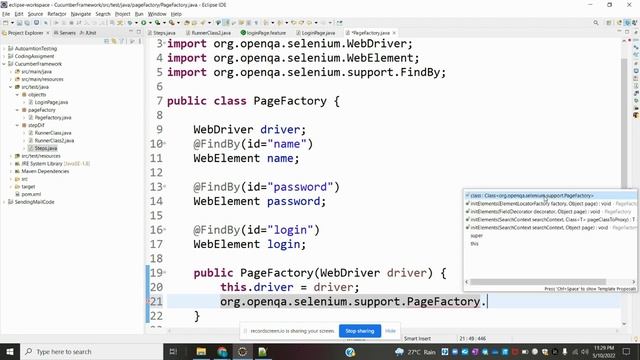Open the Window menu
Viewport: 640px width, 360px height.
[157, 14]
